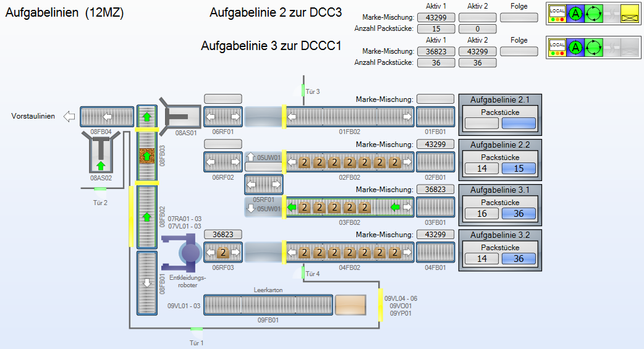644x349 pixels.
Task: Click Packstücke value 14 in Aufgabelinie 2.2
Action: click(481, 169)
